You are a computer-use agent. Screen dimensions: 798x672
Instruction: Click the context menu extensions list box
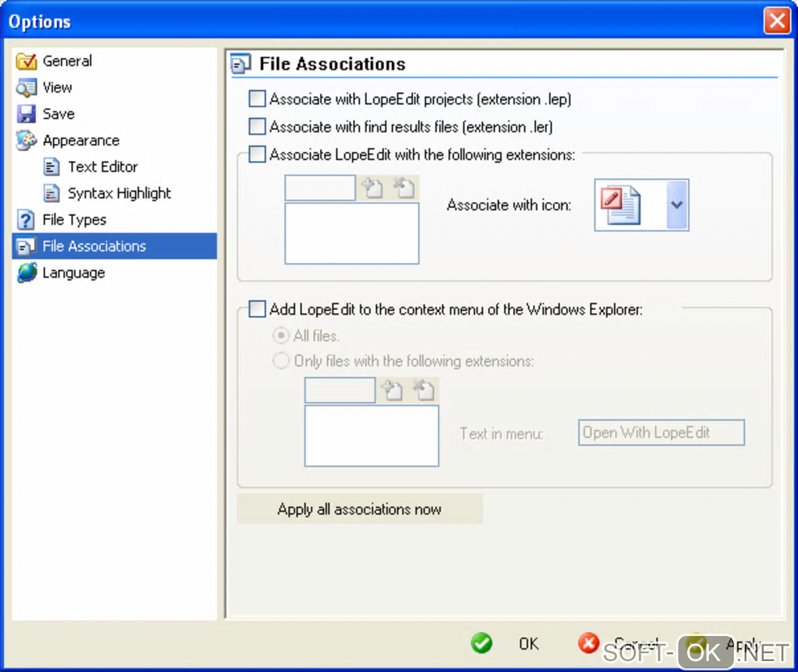pyautogui.click(x=372, y=436)
